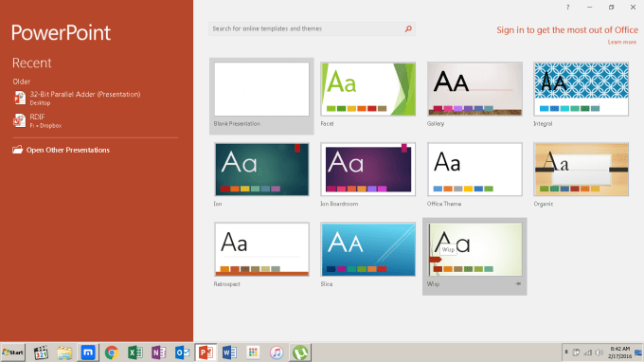
Task: Open the Help question mark icon
Action: click(x=567, y=8)
